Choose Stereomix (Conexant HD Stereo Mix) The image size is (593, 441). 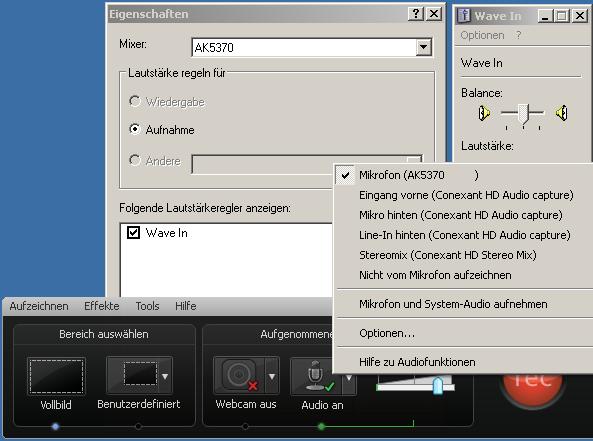(464, 255)
